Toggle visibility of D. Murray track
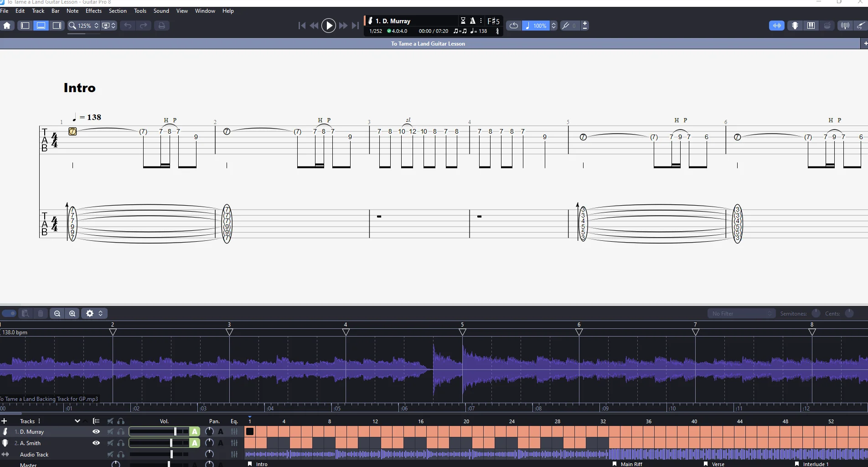This screenshot has height=467, width=868. tap(96, 431)
